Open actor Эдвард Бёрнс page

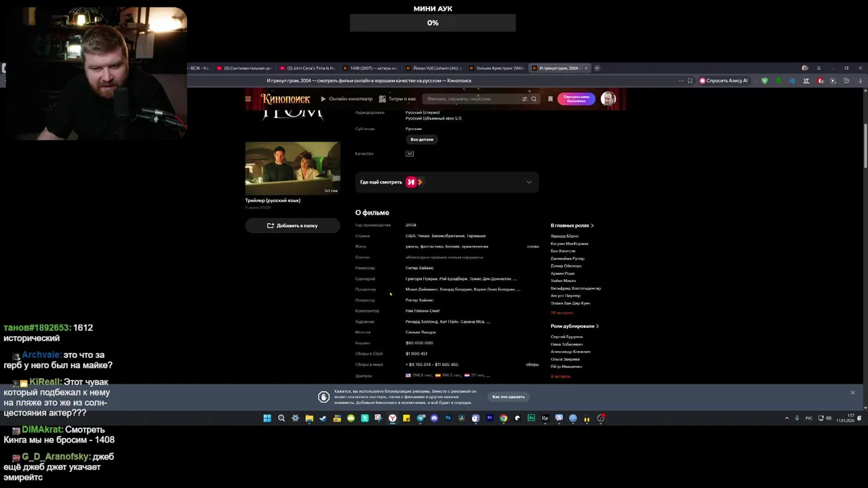[564, 236]
